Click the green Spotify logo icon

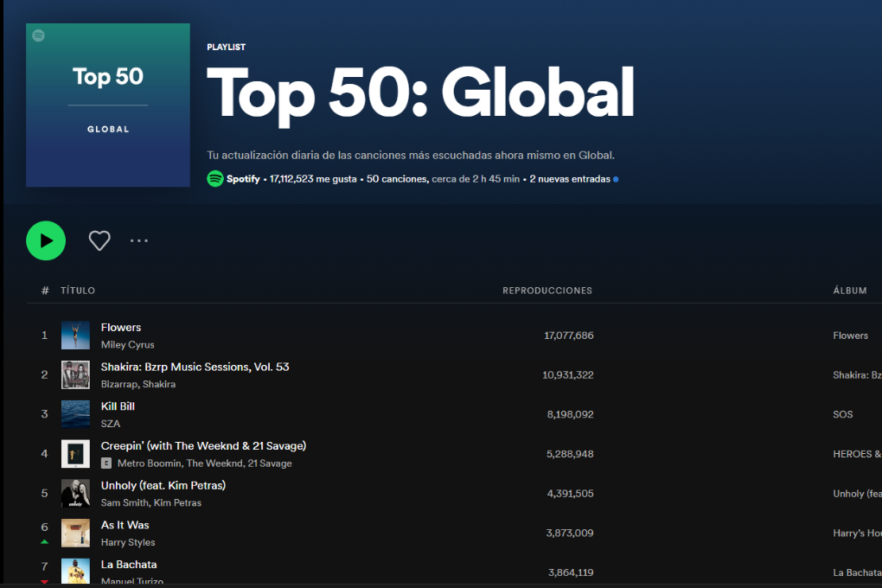(215, 179)
